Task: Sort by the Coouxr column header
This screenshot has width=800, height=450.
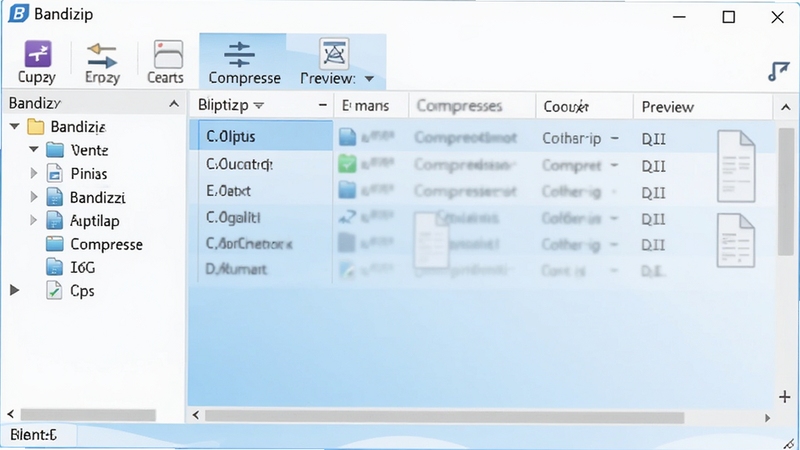Action: (x=566, y=106)
